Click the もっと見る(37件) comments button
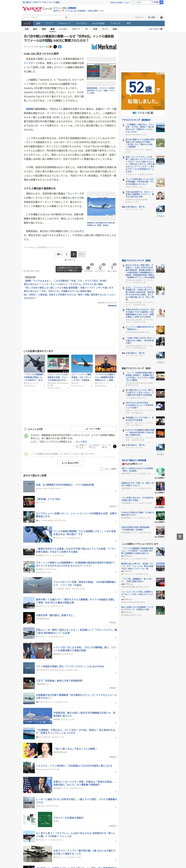The width and height of the screenshot is (186, 868). pos(70,463)
